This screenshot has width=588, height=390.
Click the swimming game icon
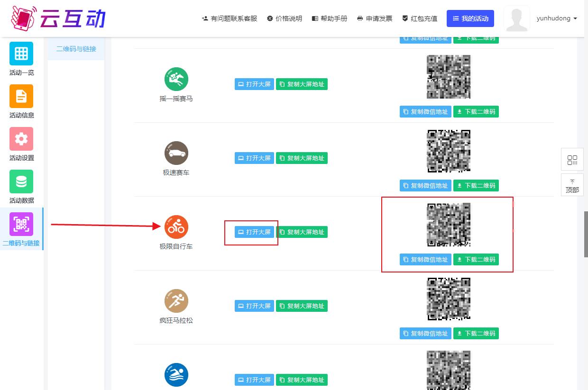pos(176,375)
